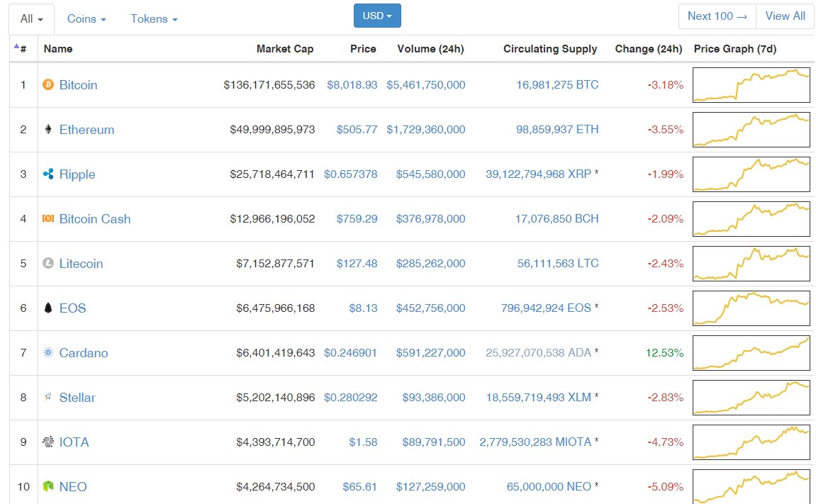The height and width of the screenshot is (504, 816).
Task: Open the IOTA coin link
Action: (74, 442)
